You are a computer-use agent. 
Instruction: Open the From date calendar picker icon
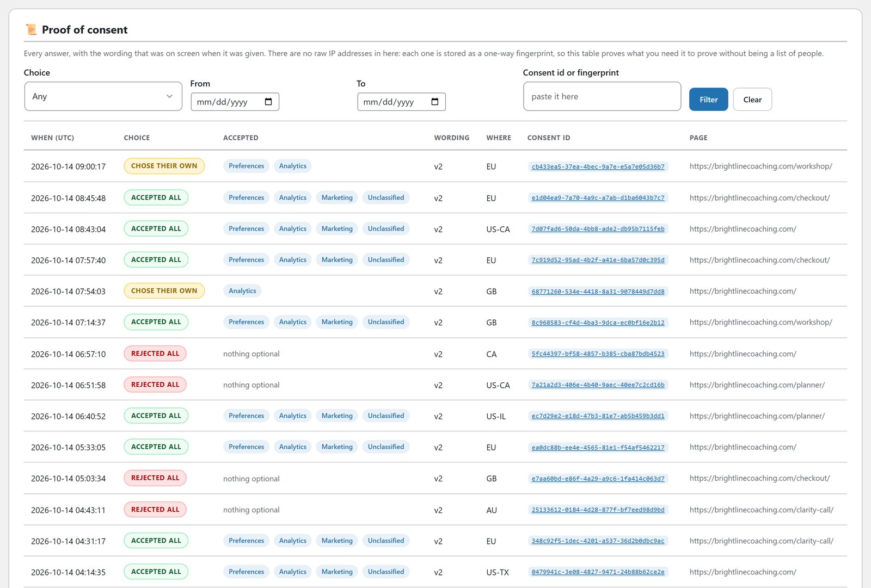click(x=268, y=102)
